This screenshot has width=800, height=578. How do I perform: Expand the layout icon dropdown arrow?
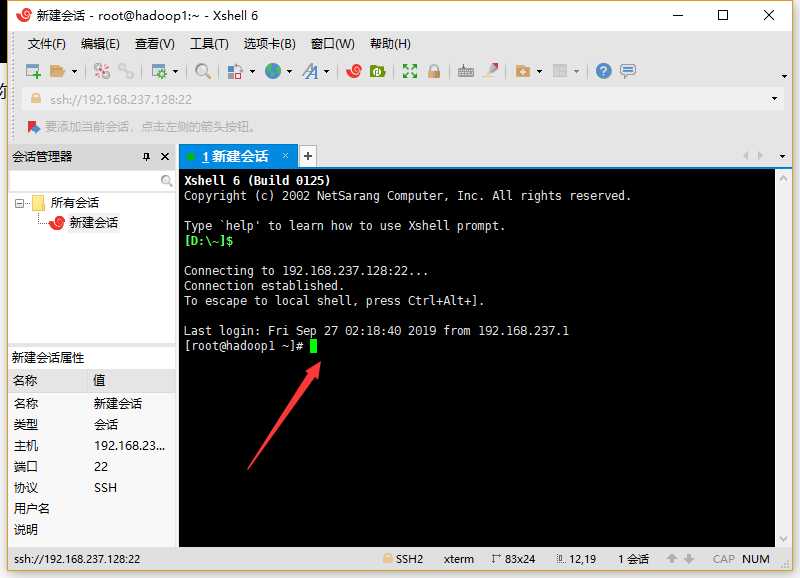252,71
